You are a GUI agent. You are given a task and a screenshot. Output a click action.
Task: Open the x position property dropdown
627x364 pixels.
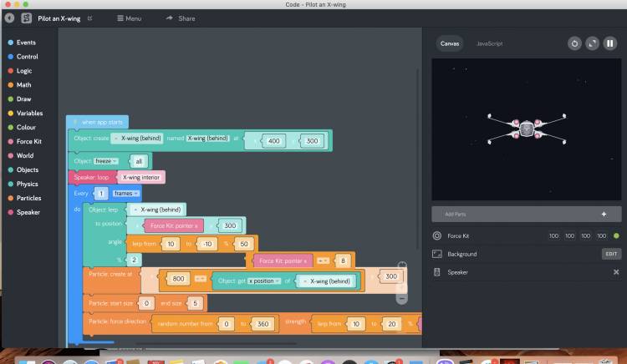click(x=264, y=281)
